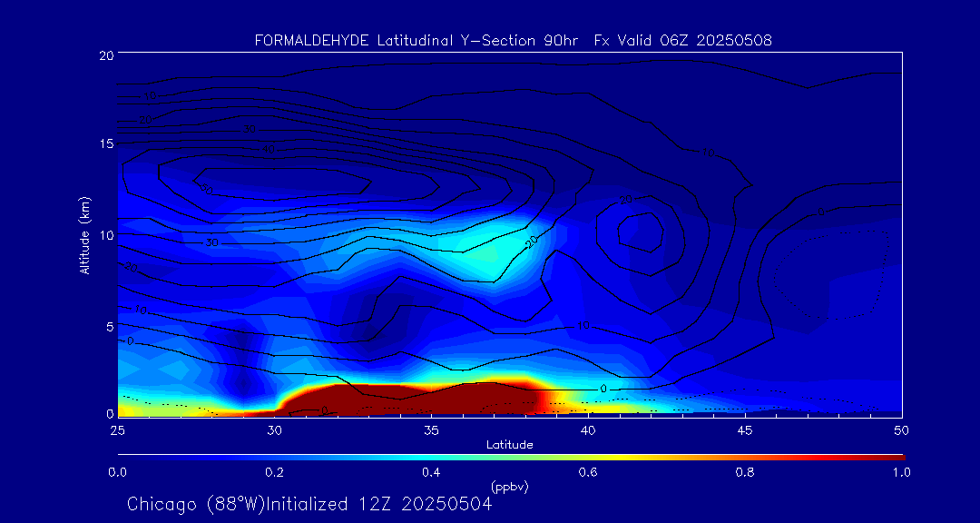Click the 0.0 value on the color scale
Image resolution: width=980 pixels, height=523 pixels.
(117, 472)
